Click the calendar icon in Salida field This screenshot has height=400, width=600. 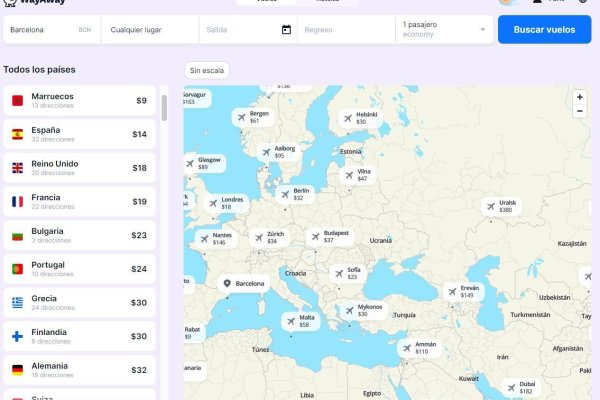click(286, 30)
